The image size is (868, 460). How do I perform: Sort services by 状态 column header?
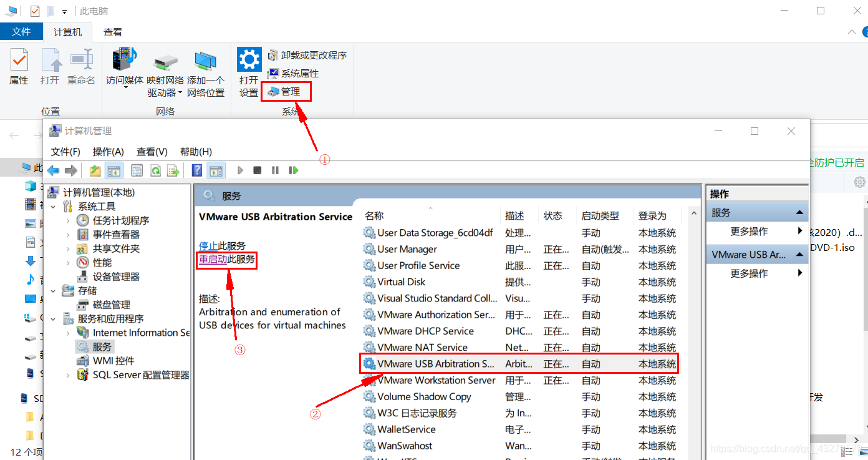557,216
